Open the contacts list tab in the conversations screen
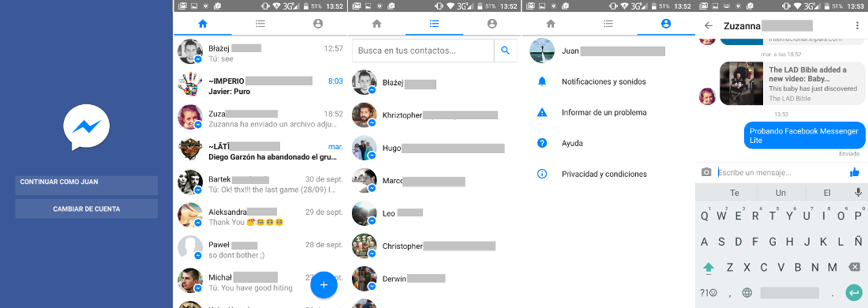 (260, 24)
